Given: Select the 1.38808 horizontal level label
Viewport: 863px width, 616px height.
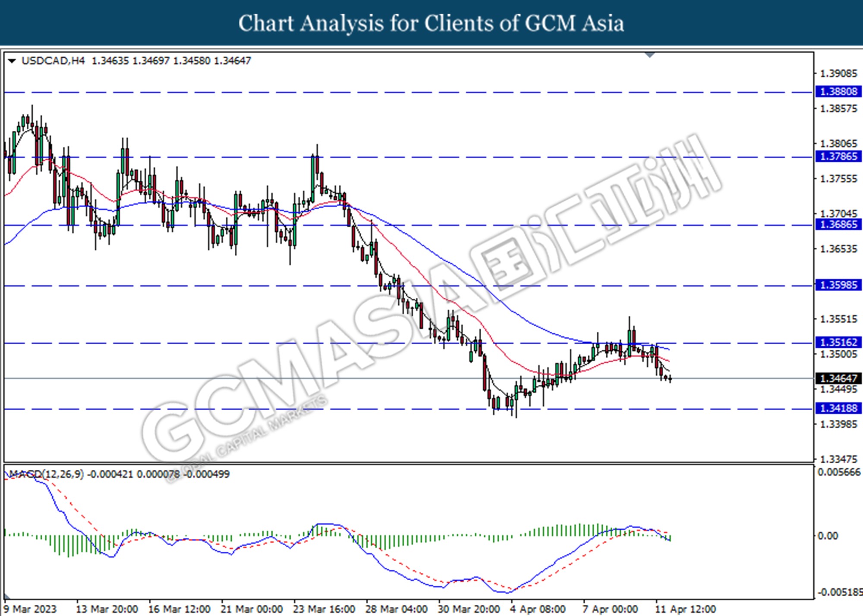Looking at the screenshot, I should 838,91.
